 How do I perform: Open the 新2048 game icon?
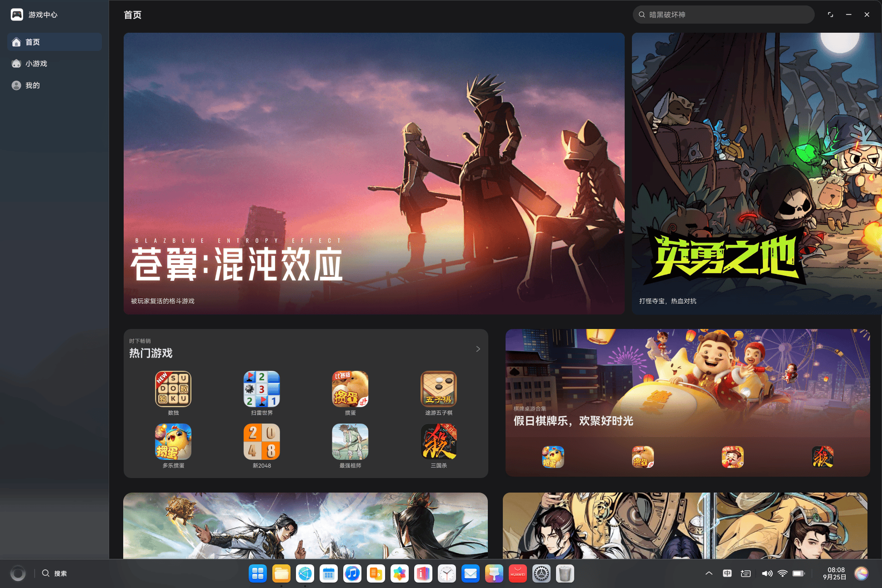point(261,442)
